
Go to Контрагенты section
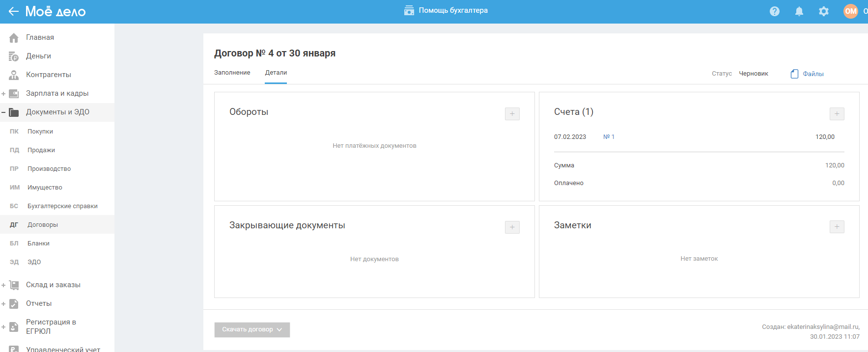[49, 75]
